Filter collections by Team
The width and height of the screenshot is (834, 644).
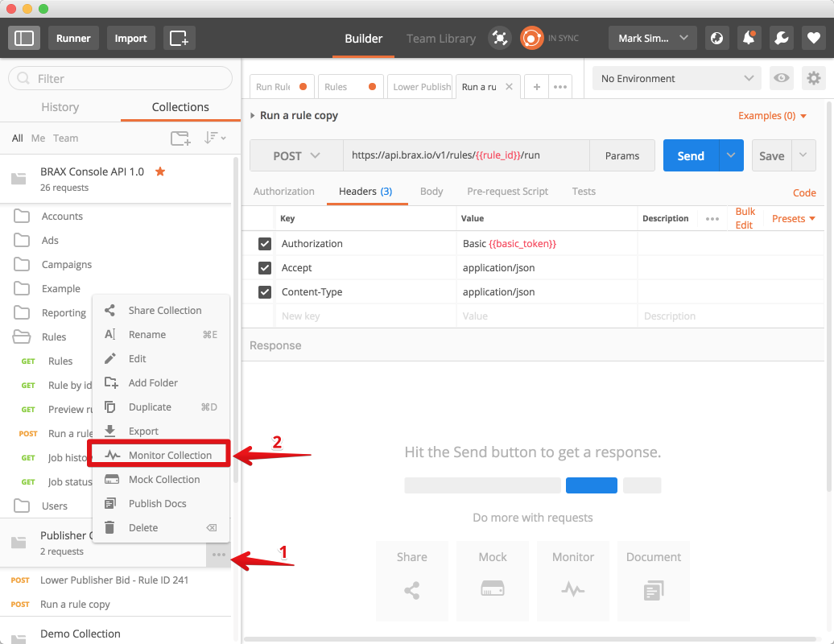65,138
